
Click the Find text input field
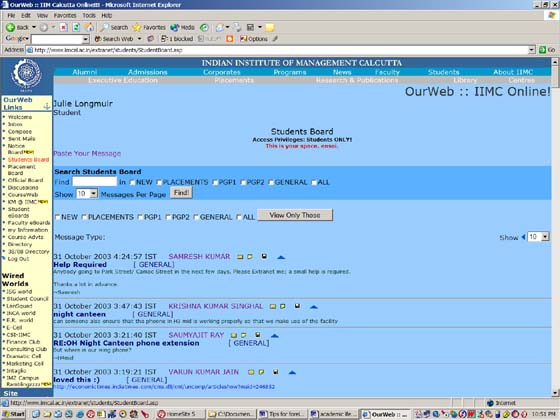pyautogui.click(x=94, y=182)
